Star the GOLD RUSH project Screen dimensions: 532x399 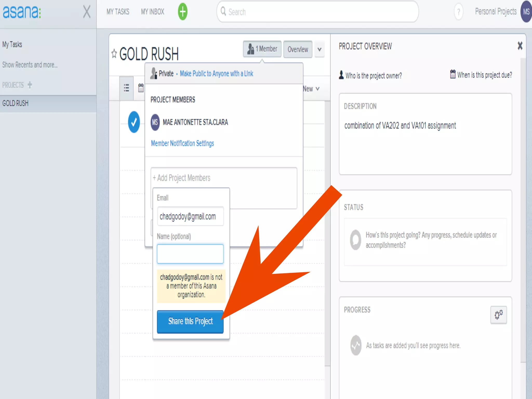[114, 54]
